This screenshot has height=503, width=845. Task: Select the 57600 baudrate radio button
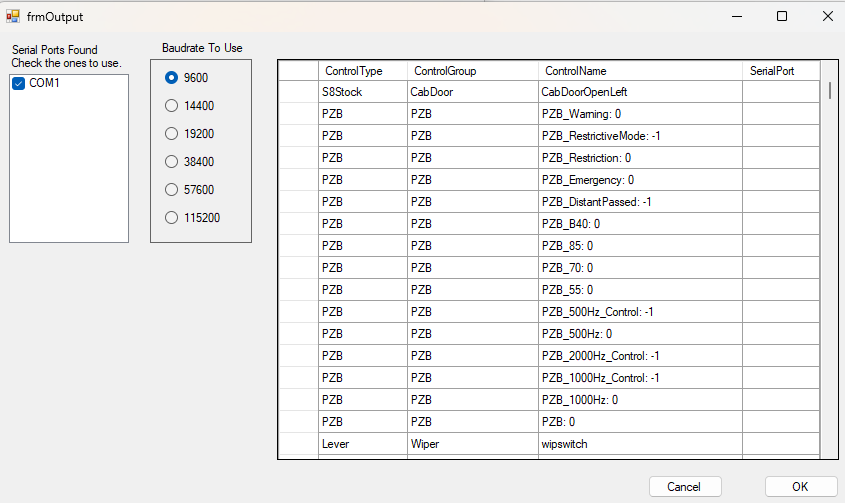pyautogui.click(x=171, y=189)
